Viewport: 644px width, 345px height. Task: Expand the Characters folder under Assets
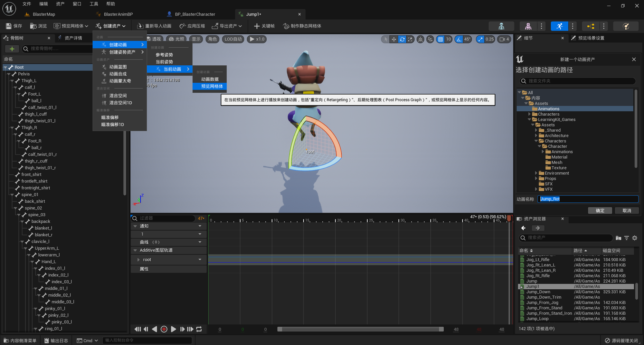(x=529, y=114)
